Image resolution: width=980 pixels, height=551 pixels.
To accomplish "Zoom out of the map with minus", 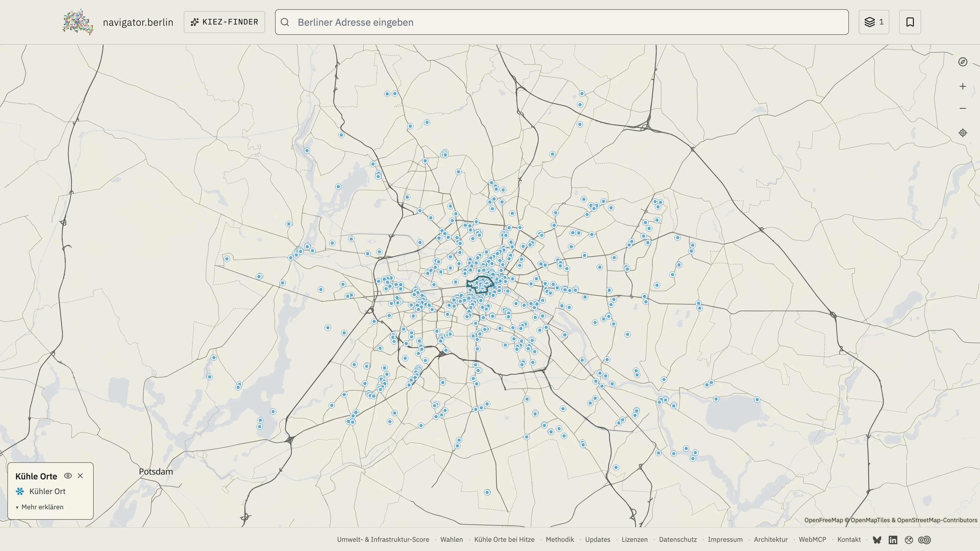I will pos(963,108).
